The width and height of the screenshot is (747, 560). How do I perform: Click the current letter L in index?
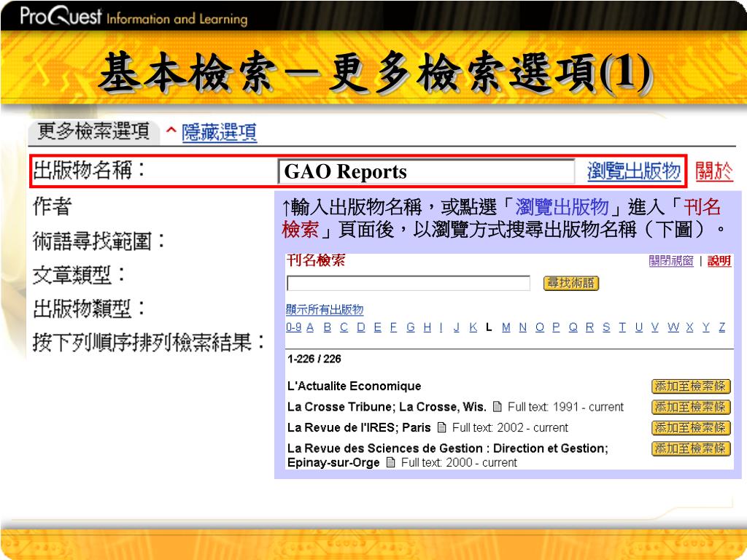[x=489, y=327]
